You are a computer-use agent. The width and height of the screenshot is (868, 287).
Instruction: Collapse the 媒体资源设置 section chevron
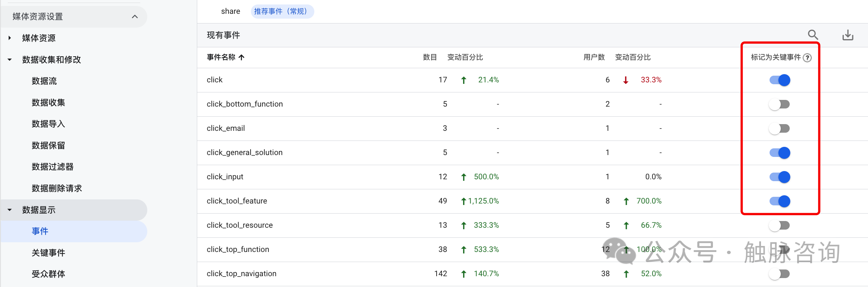[x=135, y=17]
